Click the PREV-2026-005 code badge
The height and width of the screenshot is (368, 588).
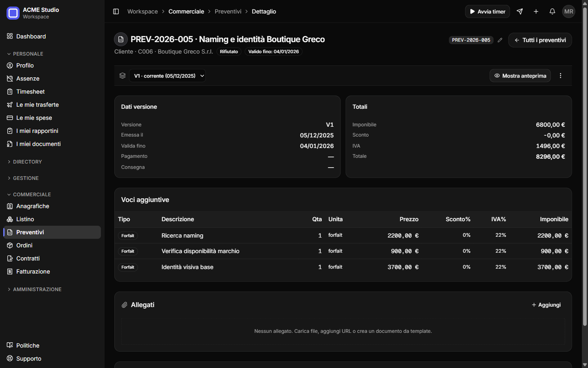pyautogui.click(x=471, y=40)
